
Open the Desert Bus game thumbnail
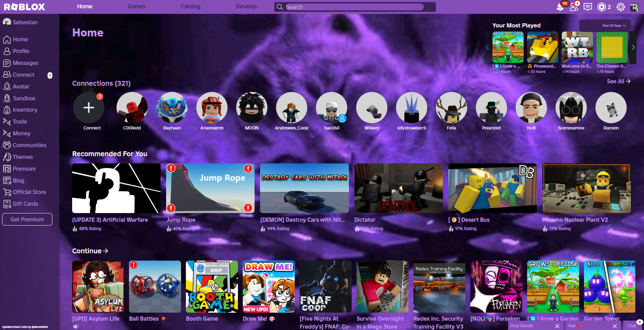[x=492, y=188]
